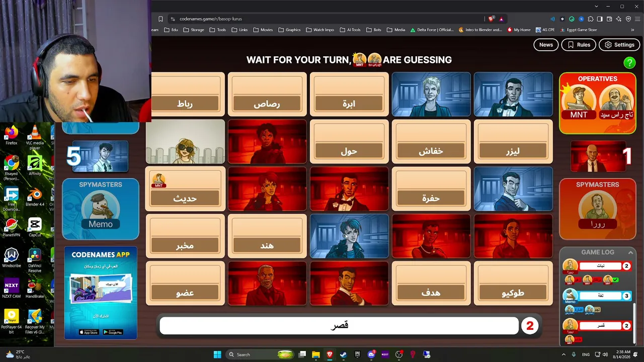Open Epic Games Launcher in taskbar
This screenshot has height=362, width=644.
point(357,354)
